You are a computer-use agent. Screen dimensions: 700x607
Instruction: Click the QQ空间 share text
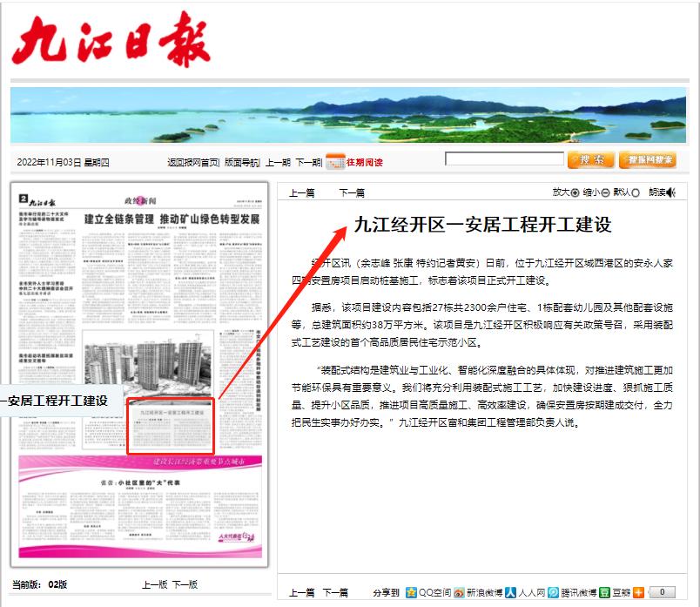click(x=434, y=593)
